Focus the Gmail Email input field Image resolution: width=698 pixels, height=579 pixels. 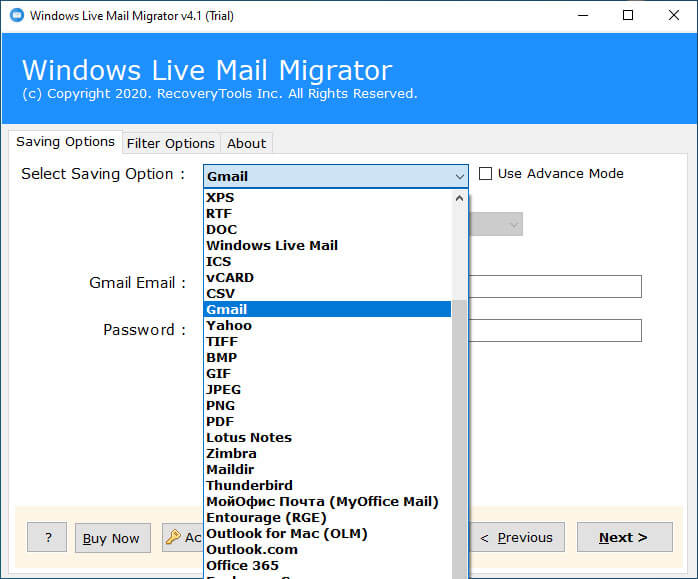click(x=555, y=287)
